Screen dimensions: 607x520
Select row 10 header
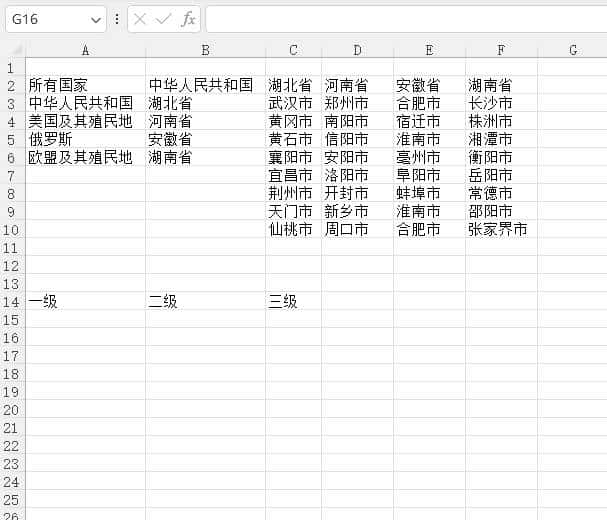(12, 230)
